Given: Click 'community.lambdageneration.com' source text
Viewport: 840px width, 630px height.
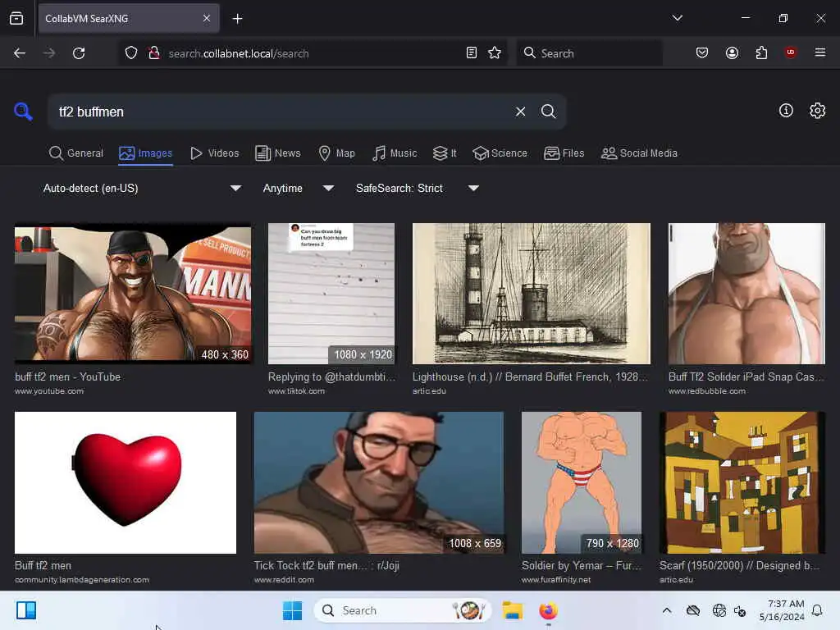Looking at the screenshot, I should coord(82,580).
